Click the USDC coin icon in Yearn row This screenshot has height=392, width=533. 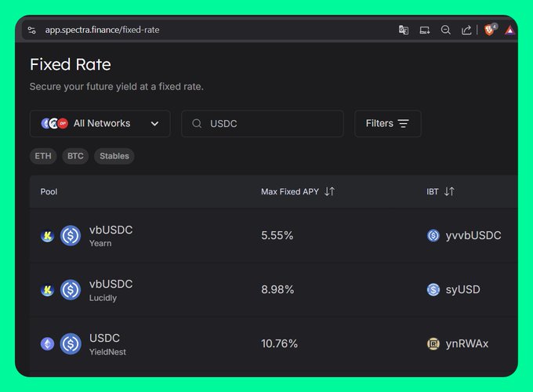click(x=71, y=235)
